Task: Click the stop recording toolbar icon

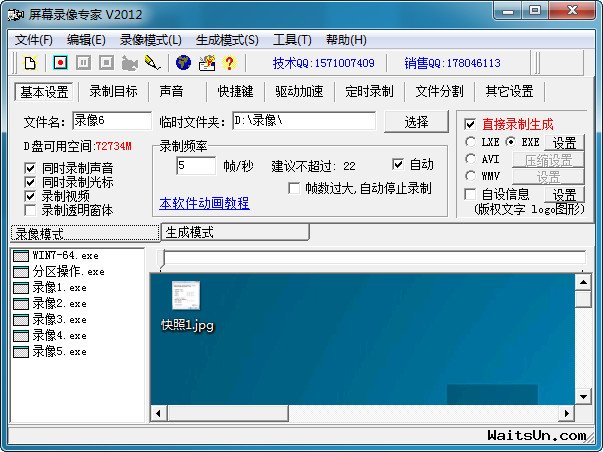Action: 106,63
